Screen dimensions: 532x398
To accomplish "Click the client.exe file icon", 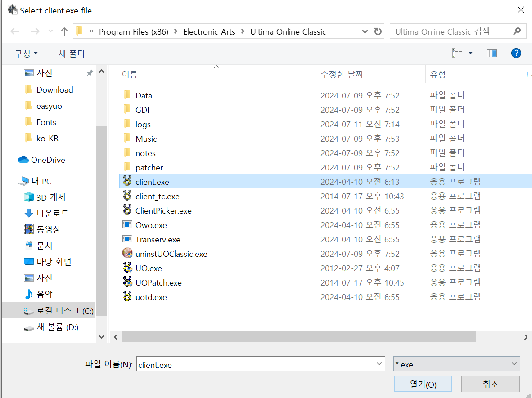I will click(x=127, y=181).
